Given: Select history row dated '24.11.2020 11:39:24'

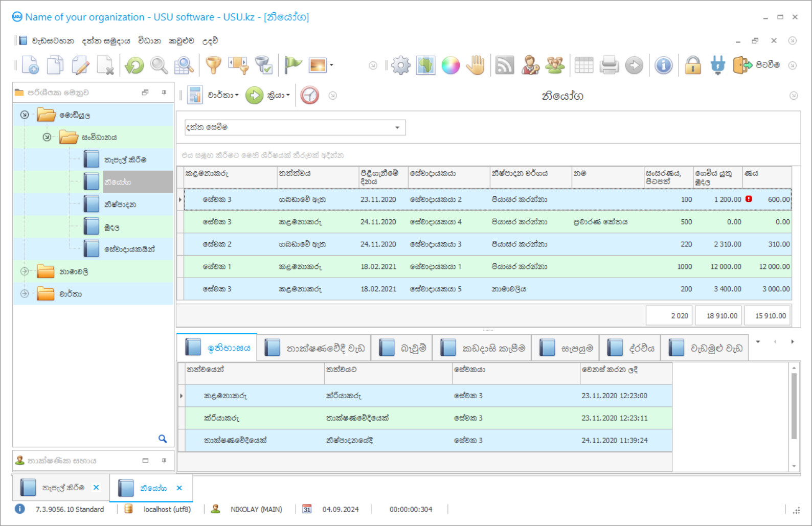Looking at the screenshot, I should pos(428,440).
